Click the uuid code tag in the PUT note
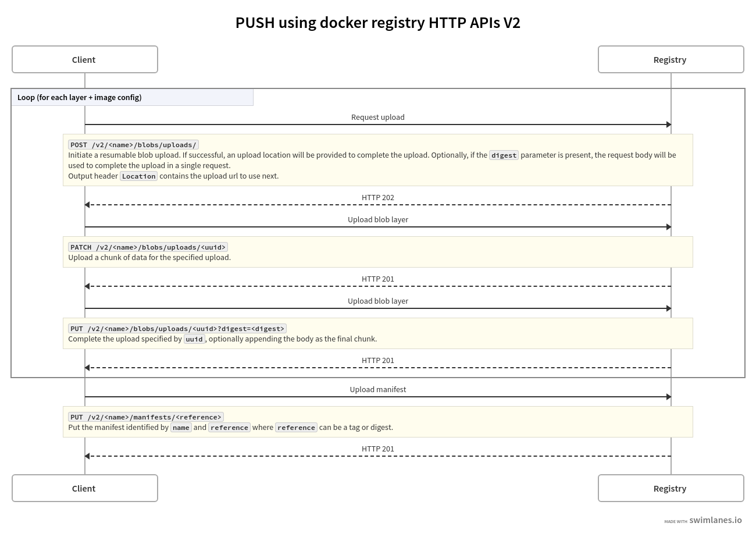Screen dimensions: 756x537 [x=194, y=339]
